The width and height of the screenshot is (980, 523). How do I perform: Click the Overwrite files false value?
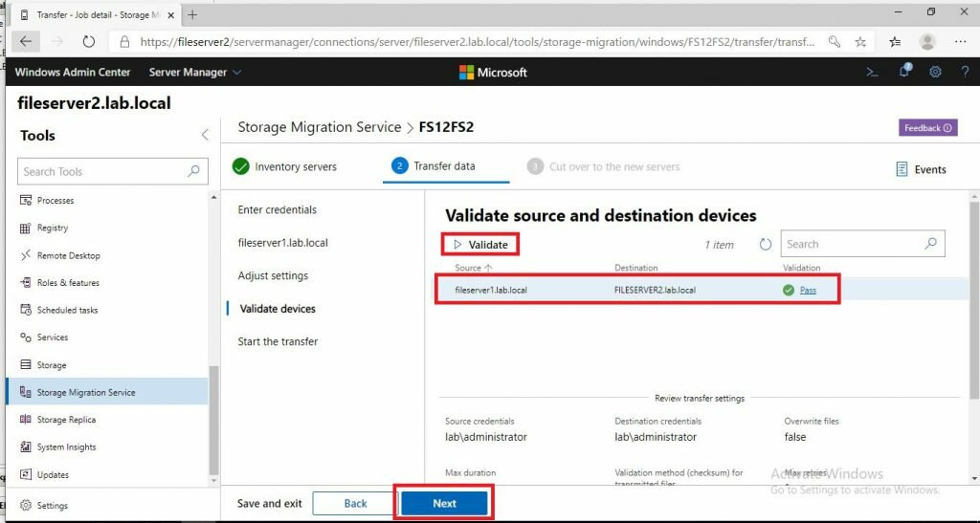795,437
